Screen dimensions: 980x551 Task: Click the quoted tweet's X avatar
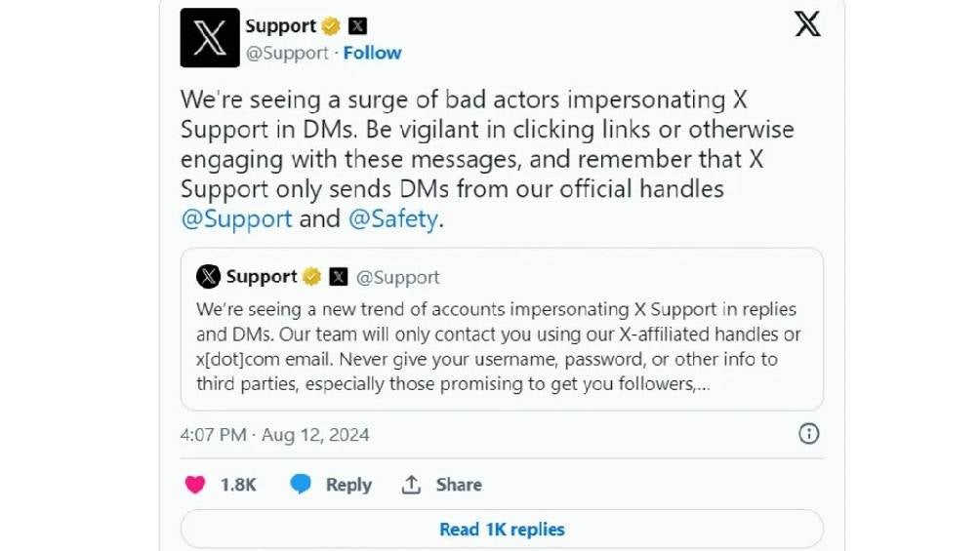(x=208, y=277)
